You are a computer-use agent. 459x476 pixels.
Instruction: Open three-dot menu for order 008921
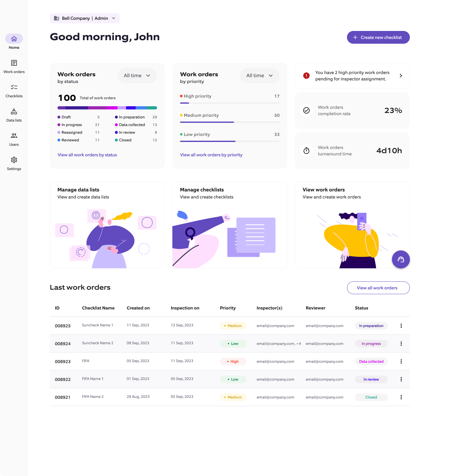(x=401, y=397)
